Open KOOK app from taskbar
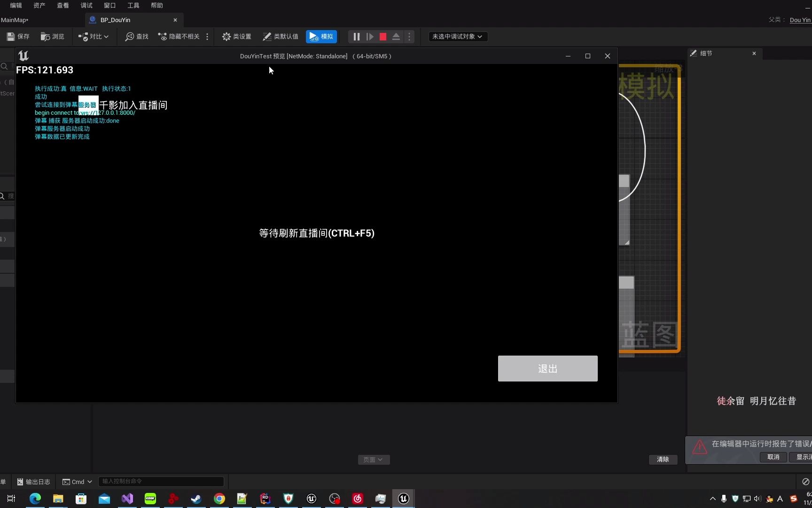812x508 pixels. click(x=150, y=499)
